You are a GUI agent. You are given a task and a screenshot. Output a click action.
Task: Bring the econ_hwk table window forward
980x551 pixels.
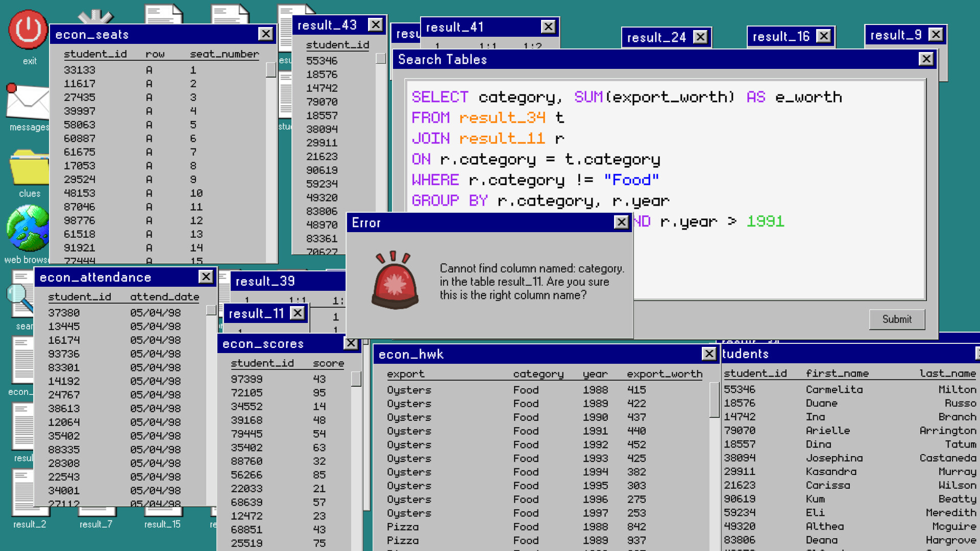click(510, 354)
